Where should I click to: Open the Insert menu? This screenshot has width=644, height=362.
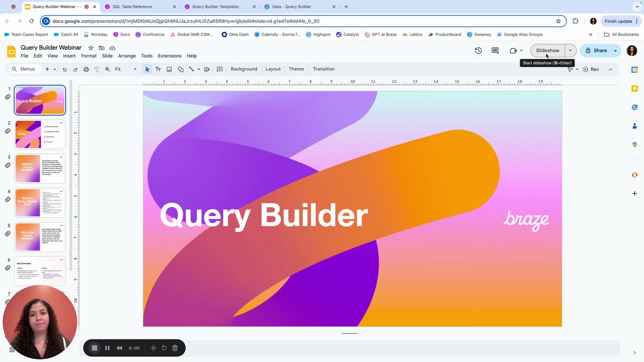click(69, 56)
